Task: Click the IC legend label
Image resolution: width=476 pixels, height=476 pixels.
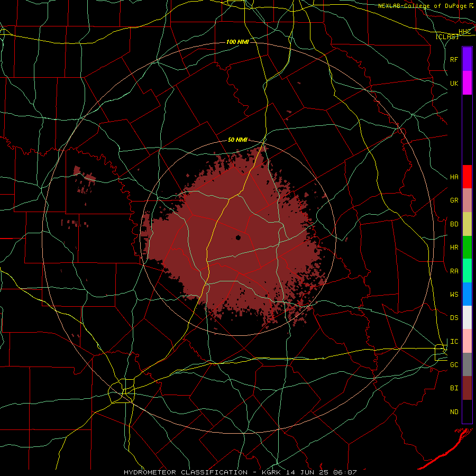Action: [454, 342]
